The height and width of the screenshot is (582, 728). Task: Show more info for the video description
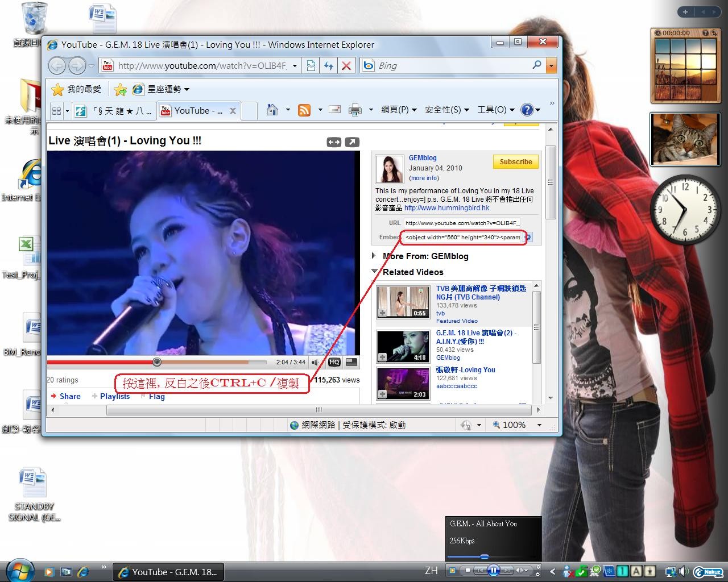424,178
